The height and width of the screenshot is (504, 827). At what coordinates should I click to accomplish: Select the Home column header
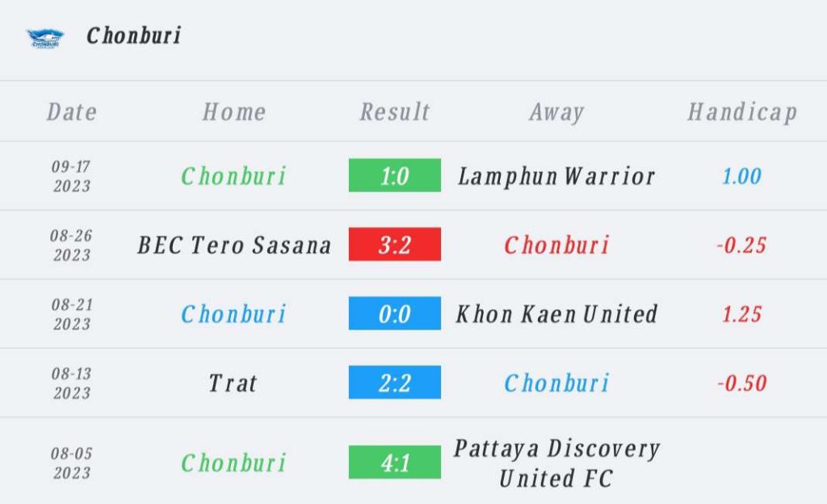tap(234, 111)
